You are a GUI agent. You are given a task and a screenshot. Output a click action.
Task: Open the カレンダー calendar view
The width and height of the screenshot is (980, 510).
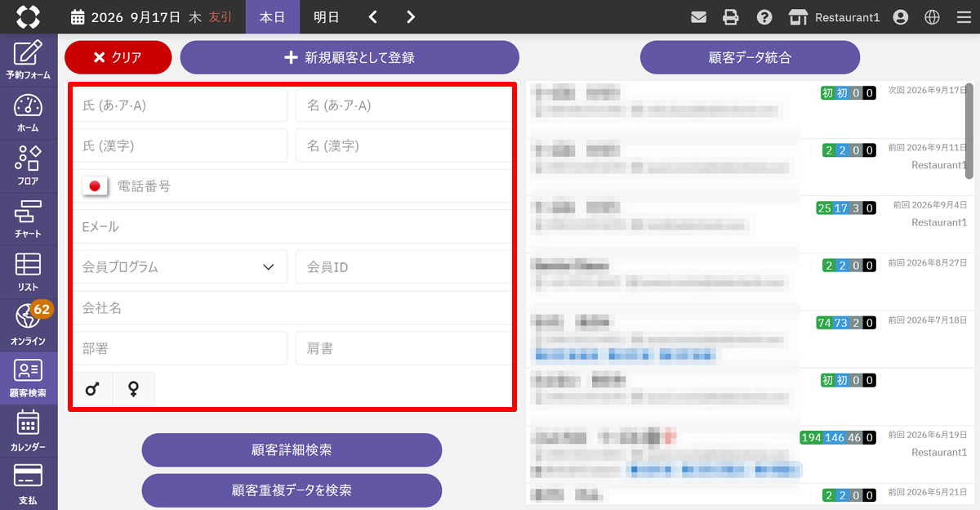click(29, 432)
